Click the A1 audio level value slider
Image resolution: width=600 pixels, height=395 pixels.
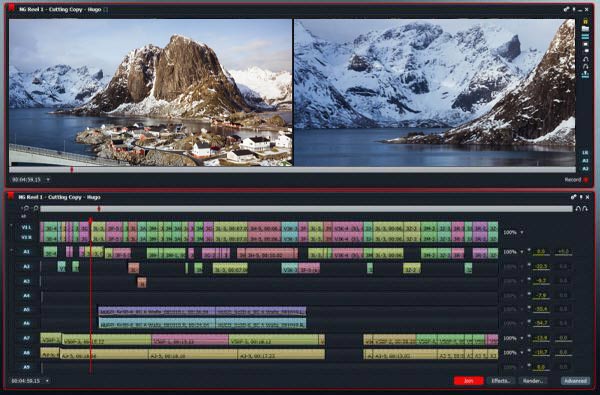click(541, 252)
